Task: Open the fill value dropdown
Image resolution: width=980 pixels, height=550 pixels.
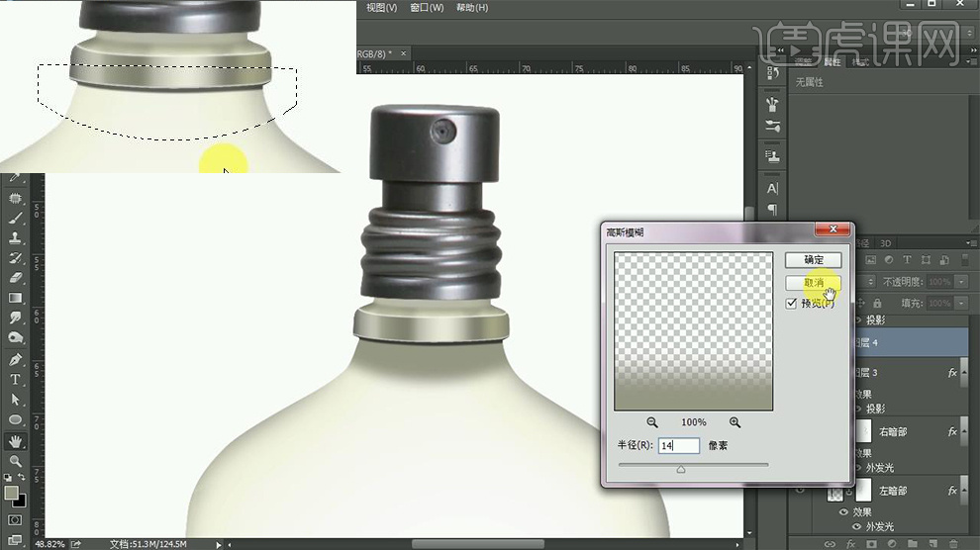Action: pyautogui.click(x=961, y=304)
